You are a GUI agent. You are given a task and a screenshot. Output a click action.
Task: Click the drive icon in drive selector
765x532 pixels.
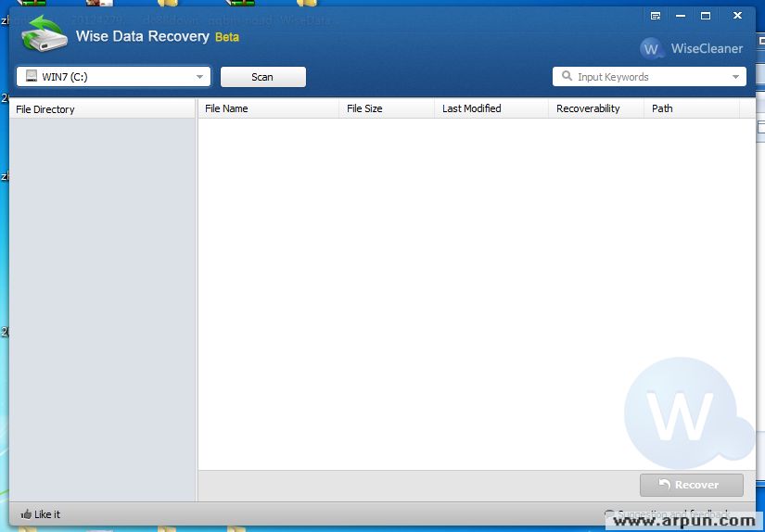coord(32,76)
